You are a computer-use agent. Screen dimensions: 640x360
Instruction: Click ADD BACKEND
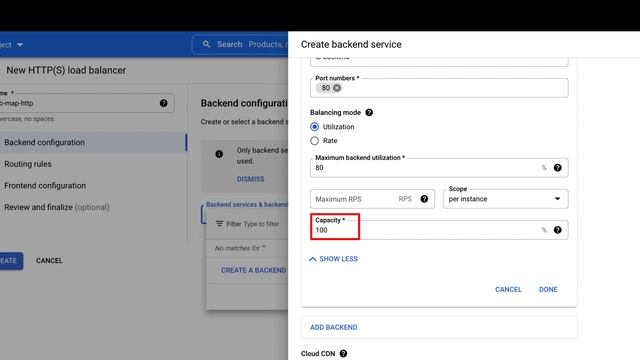pos(333,327)
